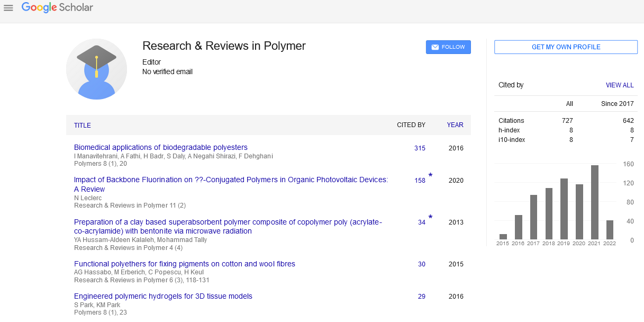644x322 pixels.
Task: Click the asterisk beside 158 citations
Action: [430, 176]
